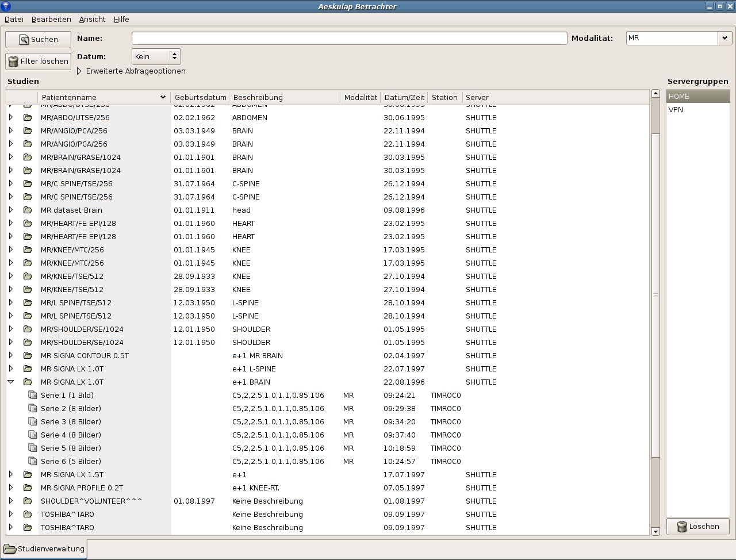Click the Serie 1 (1 Bild) series icon
This screenshot has width=736, height=560.
(33, 396)
